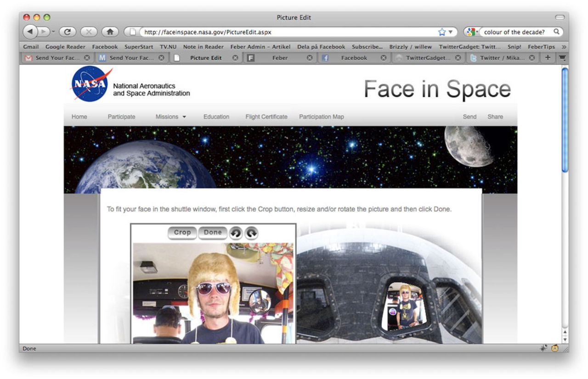The height and width of the screenshot is (379, 588).
Task: Click the NASA logo
Action: 90,84
